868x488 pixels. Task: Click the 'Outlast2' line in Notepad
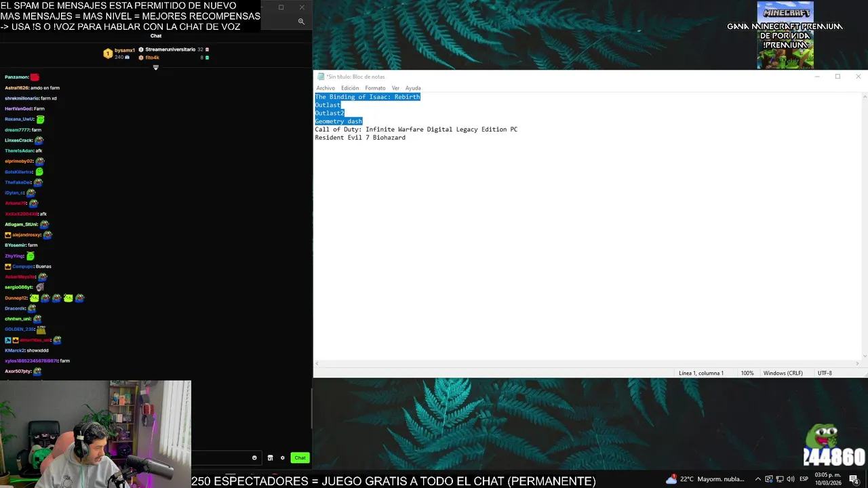[330, 113]
